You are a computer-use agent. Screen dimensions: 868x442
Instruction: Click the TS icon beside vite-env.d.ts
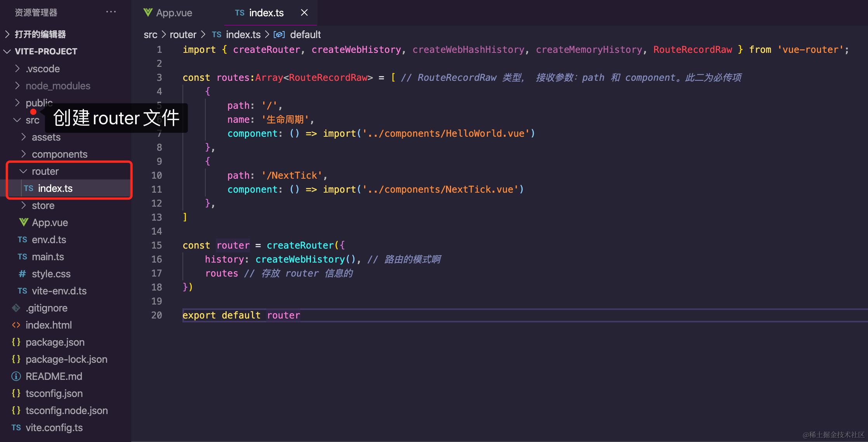pyautogui.click(x=22, y=291)
